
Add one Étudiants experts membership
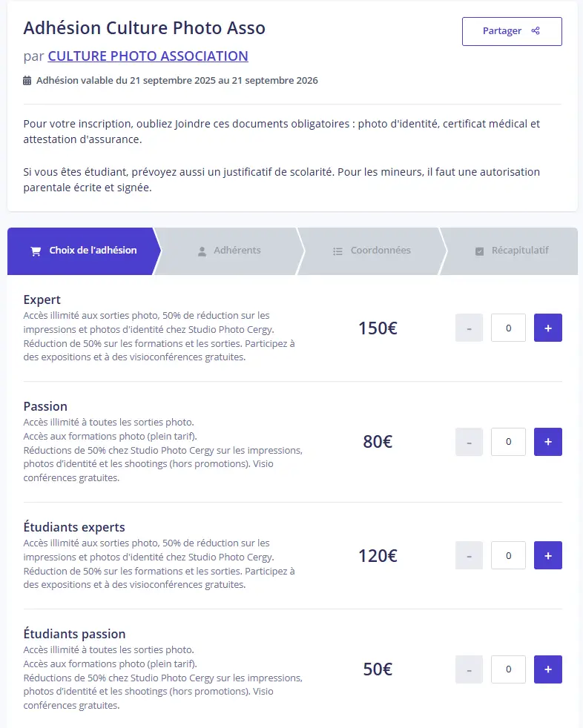click(x=547, y=555)
